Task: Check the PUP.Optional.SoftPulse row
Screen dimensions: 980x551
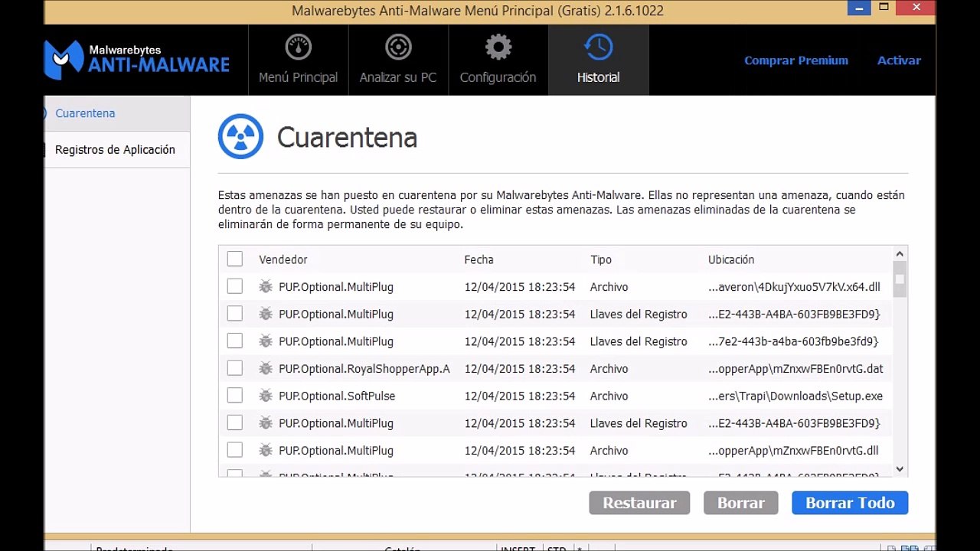Action: [235, 396]
